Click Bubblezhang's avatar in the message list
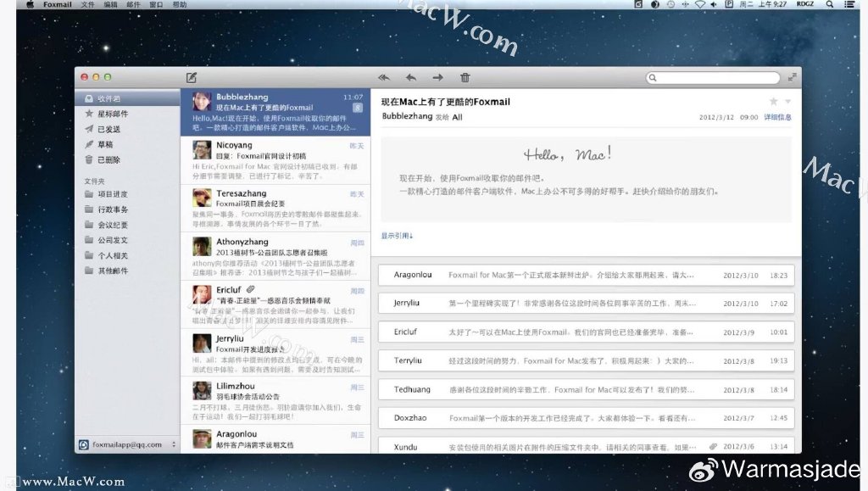The image size is (868, 491). tap(202, 102)
